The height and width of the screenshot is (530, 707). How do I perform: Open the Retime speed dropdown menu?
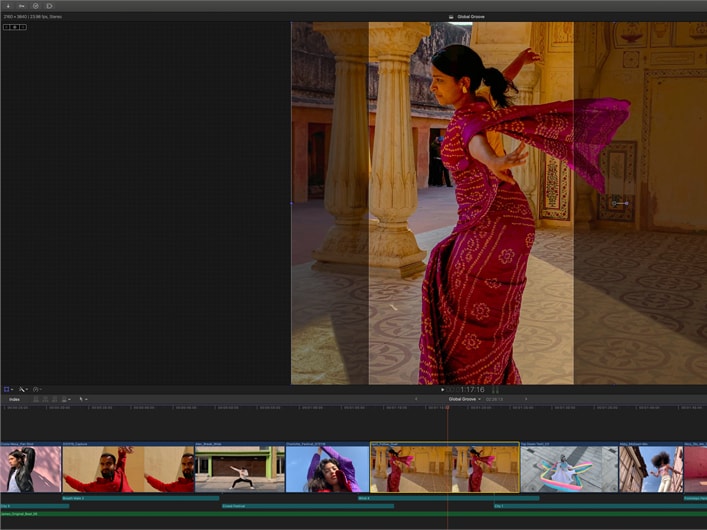pos(37,389)
